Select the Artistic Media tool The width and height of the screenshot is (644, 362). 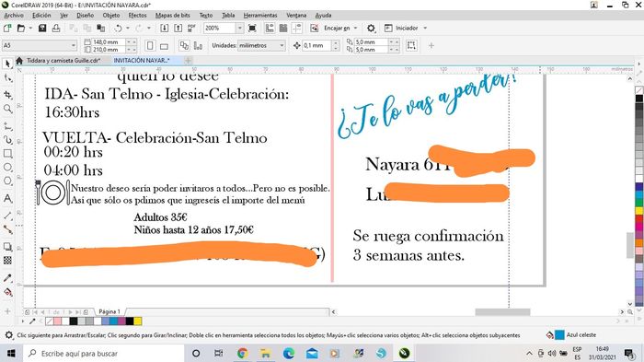point(7,140)
